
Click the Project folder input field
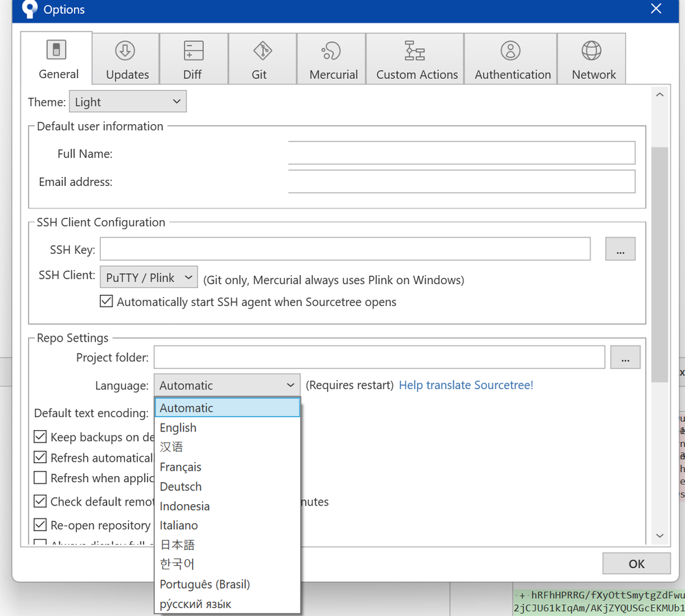click(x=379, y=357)
